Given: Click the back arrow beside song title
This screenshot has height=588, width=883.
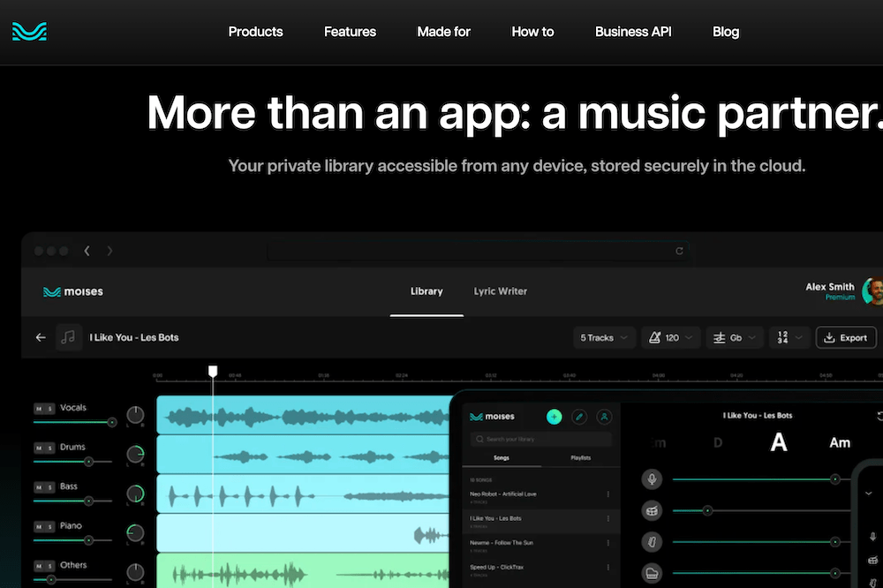Looking at the screenshot, I should (41, 337).
